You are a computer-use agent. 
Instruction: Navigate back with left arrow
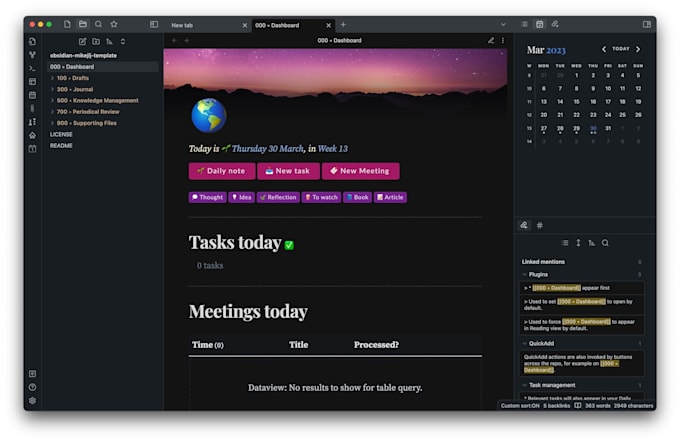(174, 40)
